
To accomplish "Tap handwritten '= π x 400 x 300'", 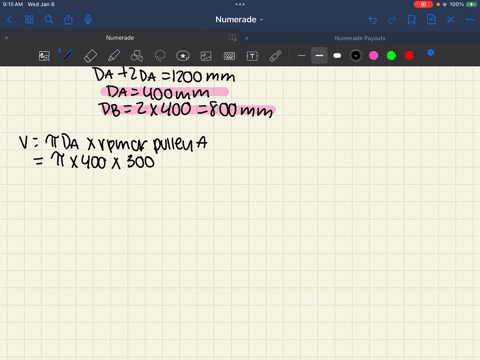I will click(x=94, y=162).
